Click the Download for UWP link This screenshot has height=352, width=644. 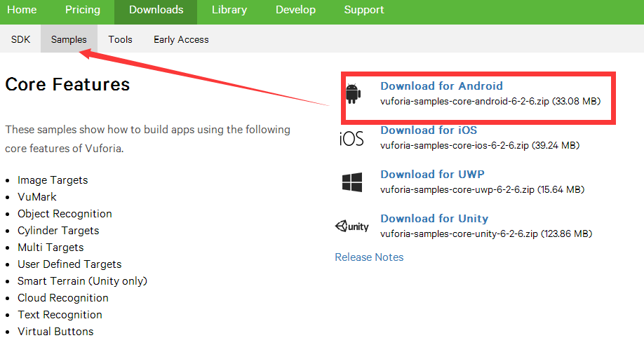click(x=432, y=174)
